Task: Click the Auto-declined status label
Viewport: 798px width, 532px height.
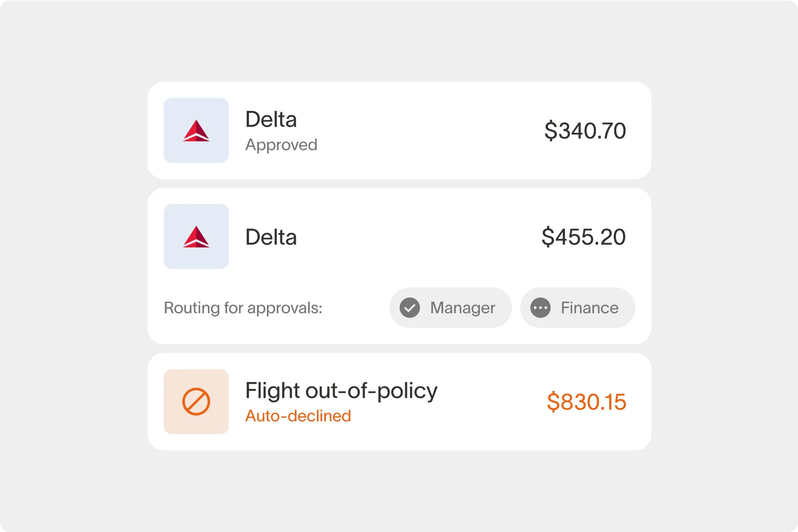Action: click(x=298, y=416)
